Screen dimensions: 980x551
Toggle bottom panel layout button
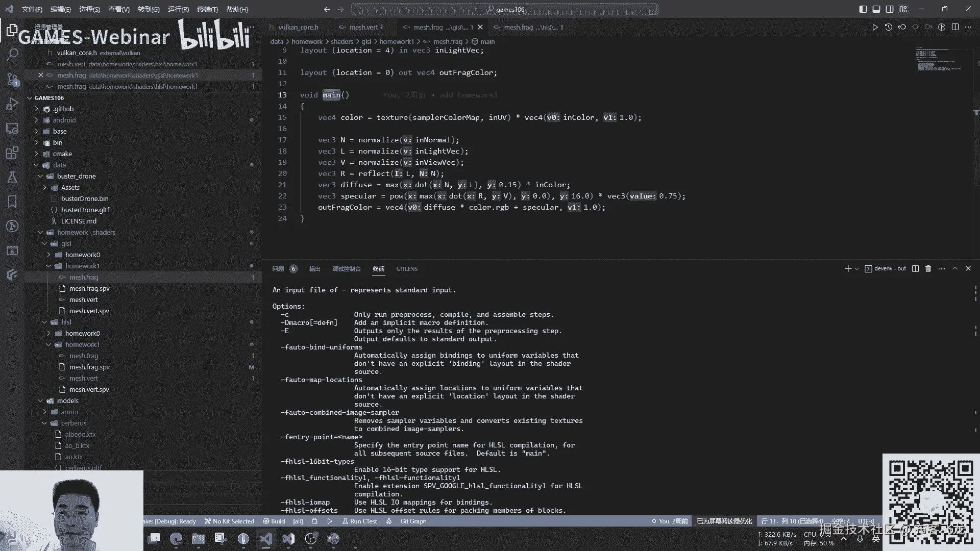coord(876,9)
